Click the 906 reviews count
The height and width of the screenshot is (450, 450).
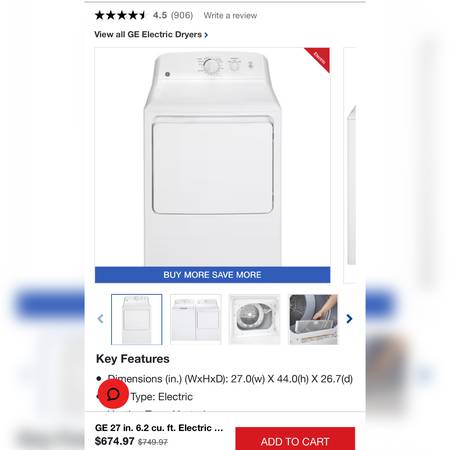182,15
